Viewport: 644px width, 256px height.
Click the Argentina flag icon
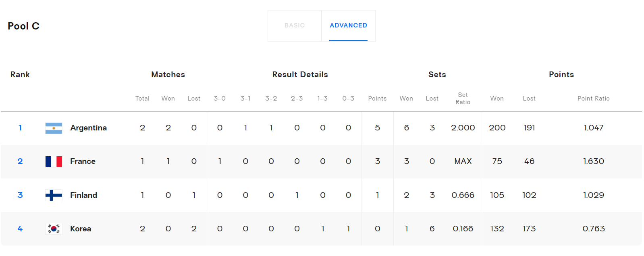tap(54, 128)
